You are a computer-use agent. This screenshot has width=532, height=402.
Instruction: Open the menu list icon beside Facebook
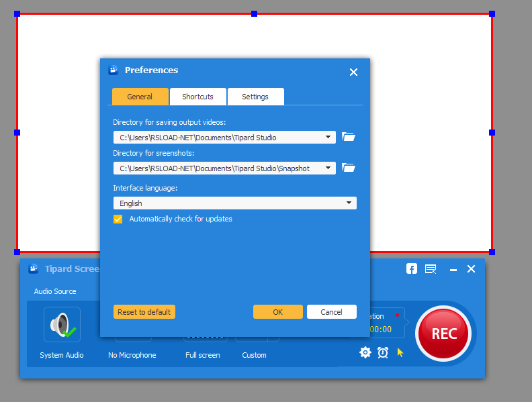click(431, 269)
